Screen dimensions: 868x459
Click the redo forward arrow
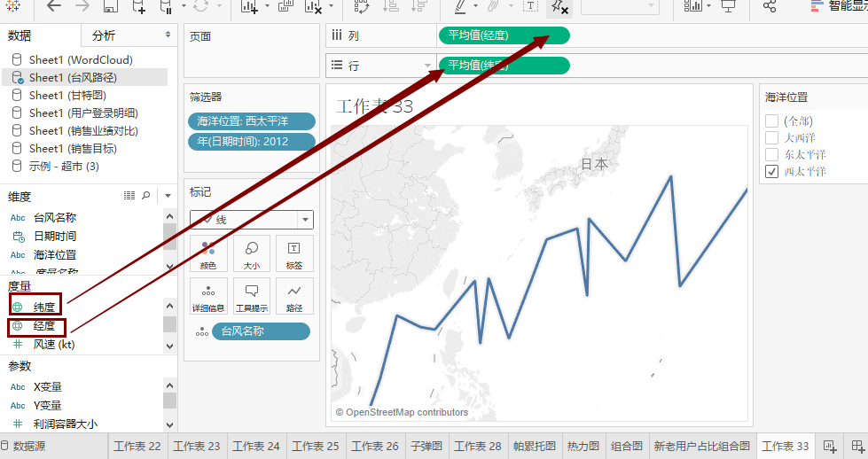point(82,6)
